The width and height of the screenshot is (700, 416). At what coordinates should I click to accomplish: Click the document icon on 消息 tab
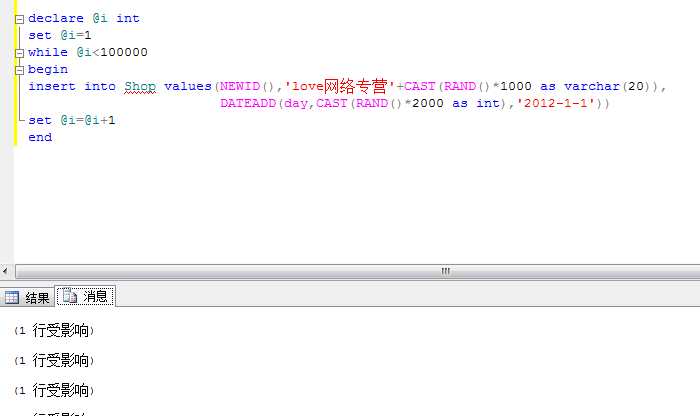70,296
